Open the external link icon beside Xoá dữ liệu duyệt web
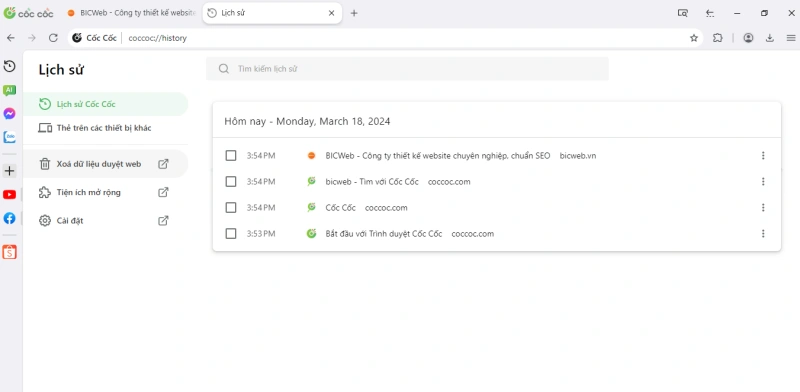Viewport: 800px width, 392px height. [x=163, y=164]
